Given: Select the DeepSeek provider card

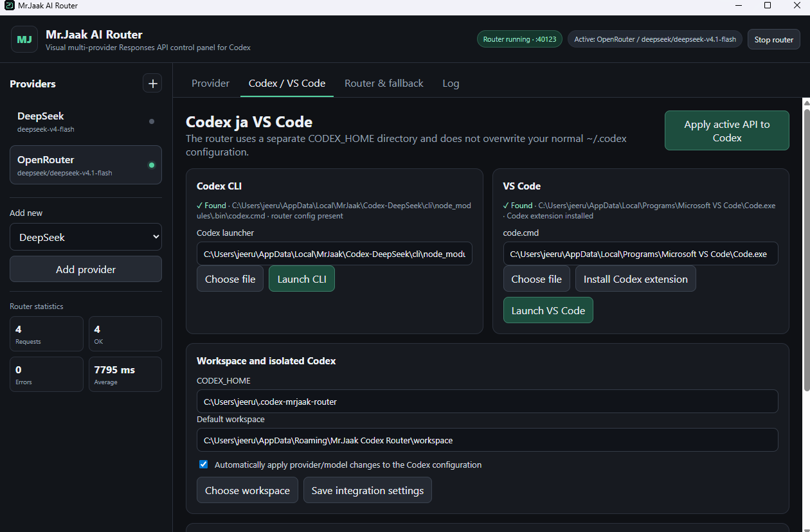Looking at the screenshot, I should click(x=85, y=121).
